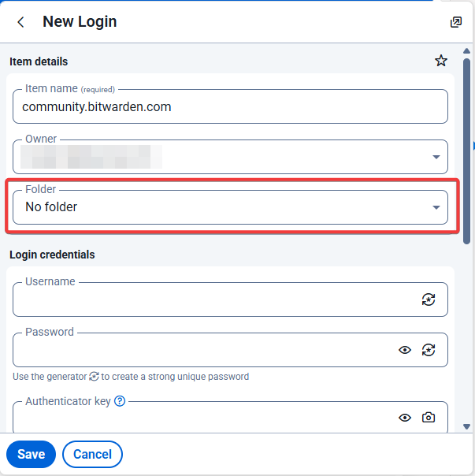Toggle password visibility with the eye icon
This screenshot has width=475, height=476.
pos(405,350)
